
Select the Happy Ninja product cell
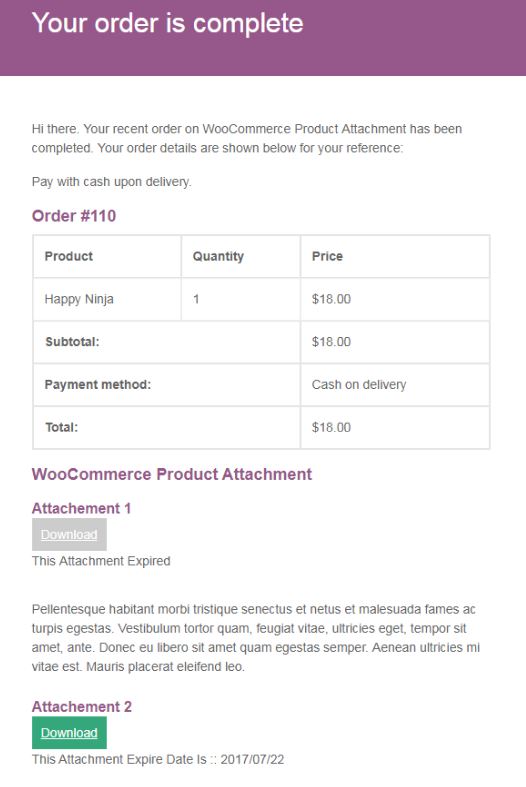coord(107,299)
